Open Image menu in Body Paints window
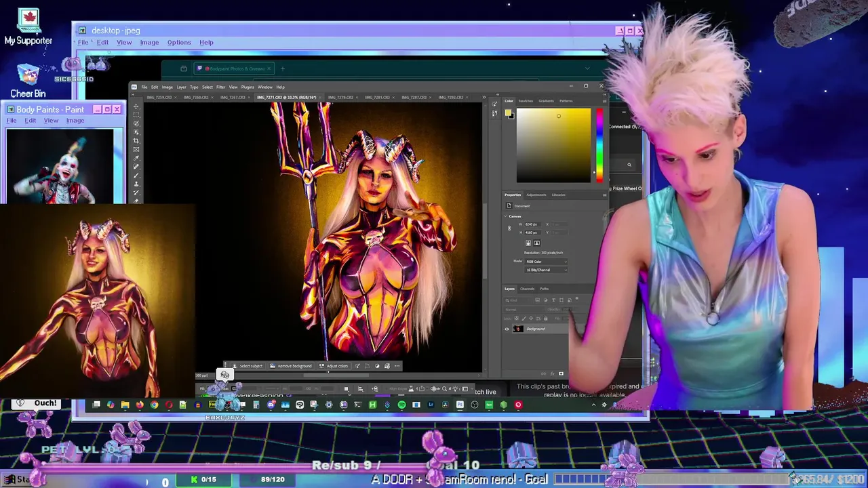The image size is (868, 488). point(75,121)
